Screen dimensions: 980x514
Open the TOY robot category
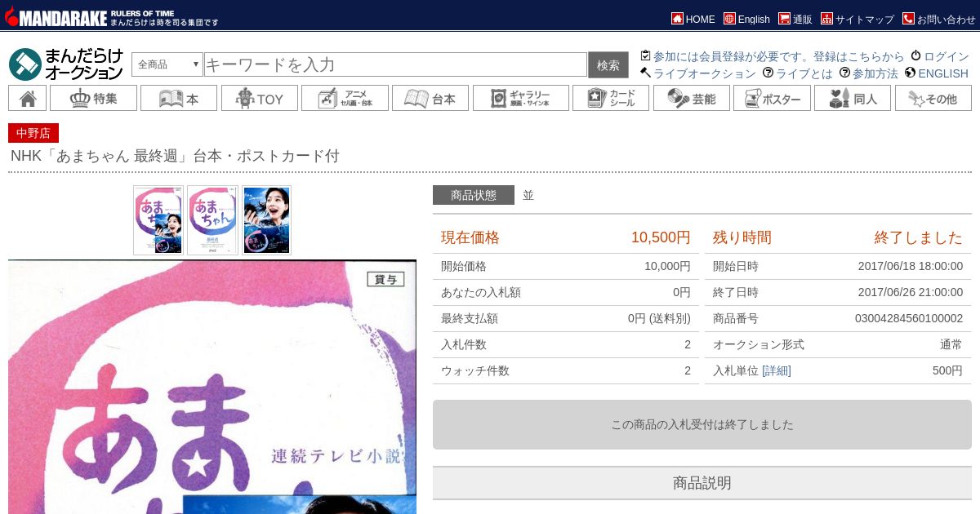(x=259, y=98)
